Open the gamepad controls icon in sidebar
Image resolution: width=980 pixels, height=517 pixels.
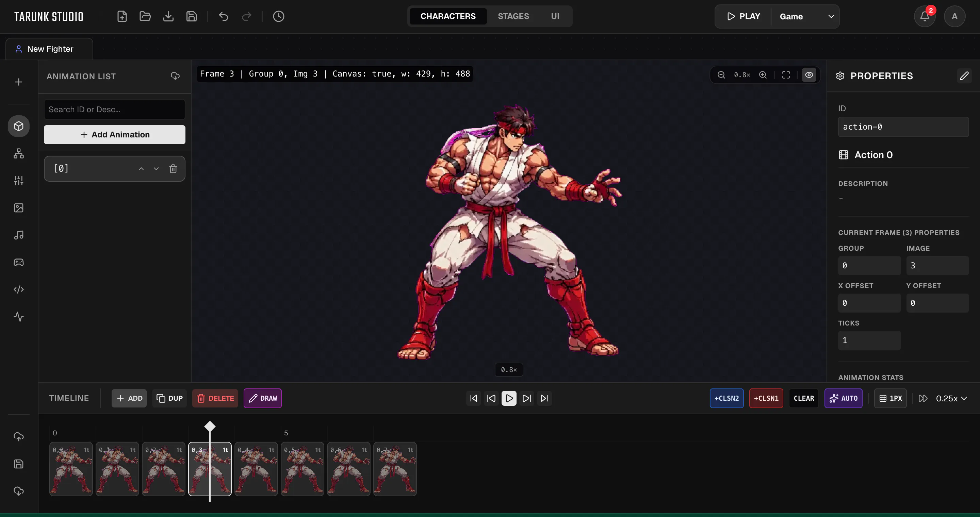[19, 262]
